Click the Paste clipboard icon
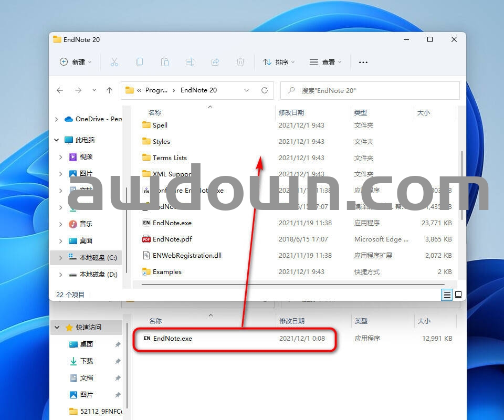This screenshot has height=420, width=504. 164,62
